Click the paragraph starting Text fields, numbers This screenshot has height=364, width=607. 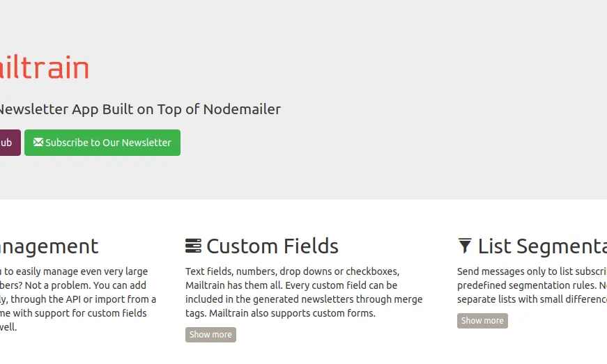(304, 292)
